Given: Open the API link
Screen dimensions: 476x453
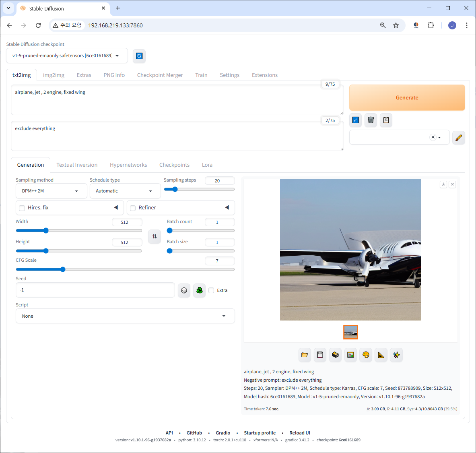Looking at the screenshot, I should click(169, 433).
